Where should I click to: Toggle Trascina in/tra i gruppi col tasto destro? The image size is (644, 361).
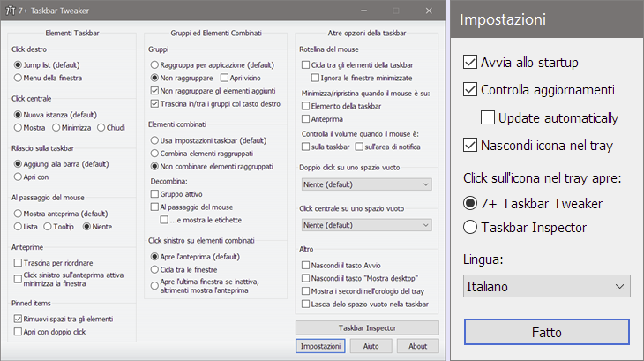(x=154, y=104)
